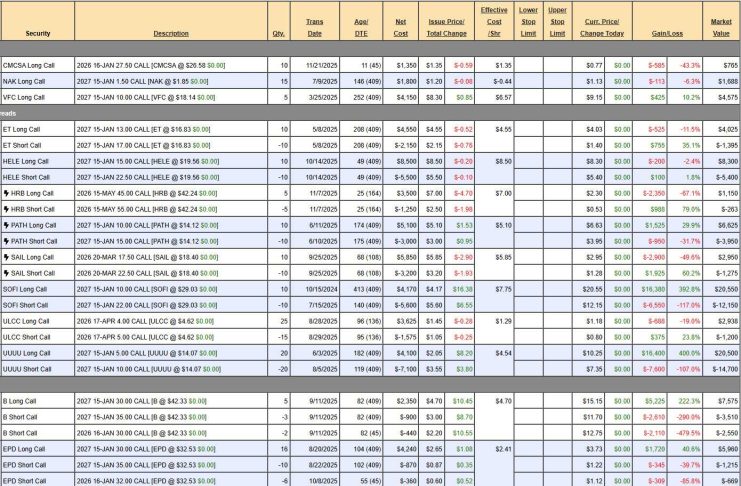The image size is (741, 486).
Task: Click lightning icon beside SAIL Short Call
Action: [x=6, y=273]
